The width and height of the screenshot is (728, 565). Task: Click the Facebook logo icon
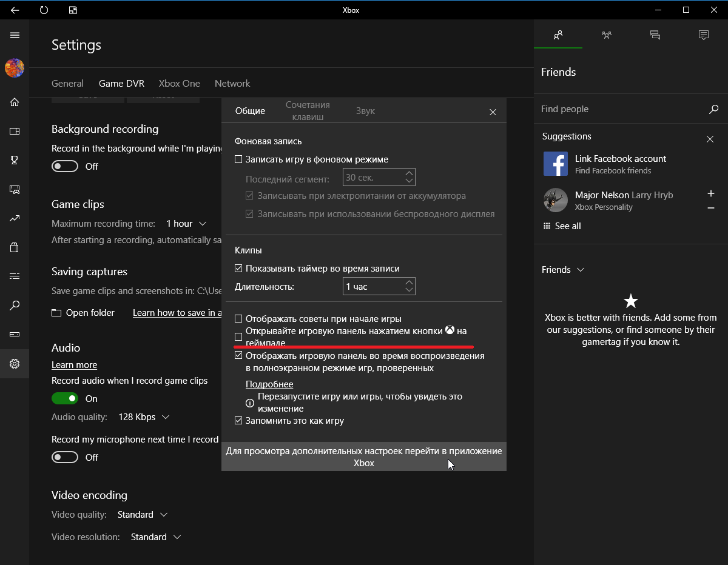click(x=556, y=164)
